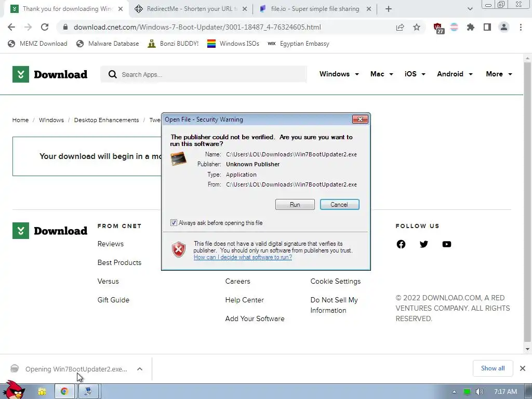The width and height of the screenshot is (532, 399).
Task: Click the Angry Birds start button
Action: coord(14,390)
